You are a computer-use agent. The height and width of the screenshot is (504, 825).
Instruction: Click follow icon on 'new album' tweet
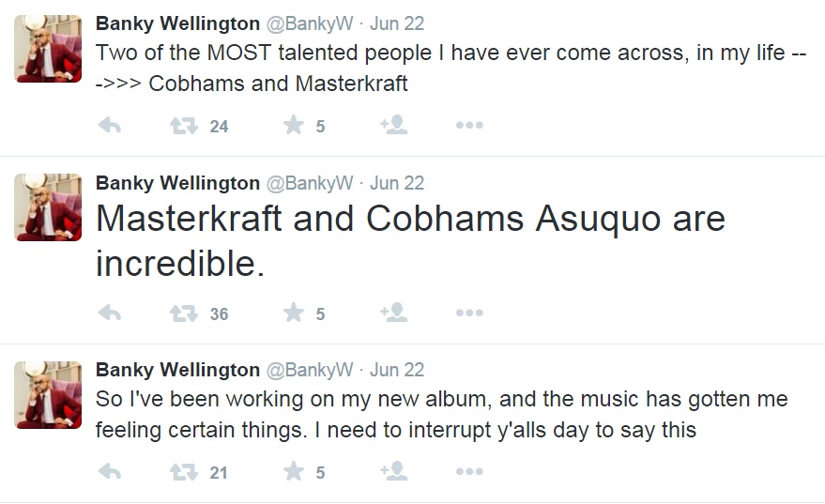coord(393,472)
